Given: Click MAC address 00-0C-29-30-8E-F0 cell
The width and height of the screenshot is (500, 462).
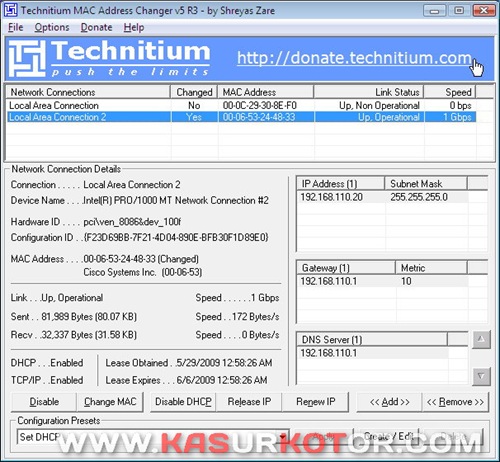Looking at the screenshot, I should click(x=259, y=105).
